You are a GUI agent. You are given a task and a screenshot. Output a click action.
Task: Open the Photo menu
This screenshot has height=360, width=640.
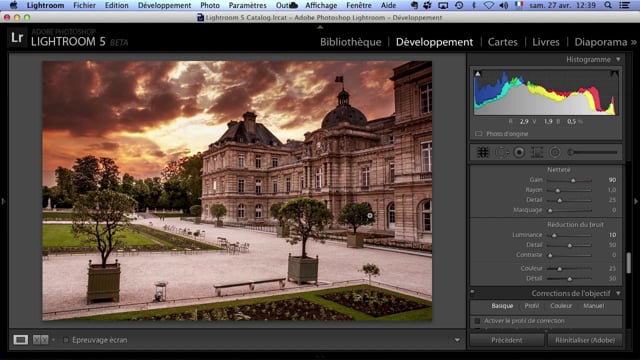[x=210, y=5]
